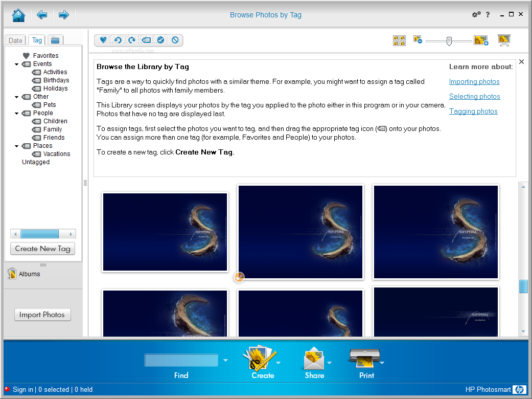Click the Back arrow icon
The height and width of the screenshot is (399, 532).
(x=42, y=15)
